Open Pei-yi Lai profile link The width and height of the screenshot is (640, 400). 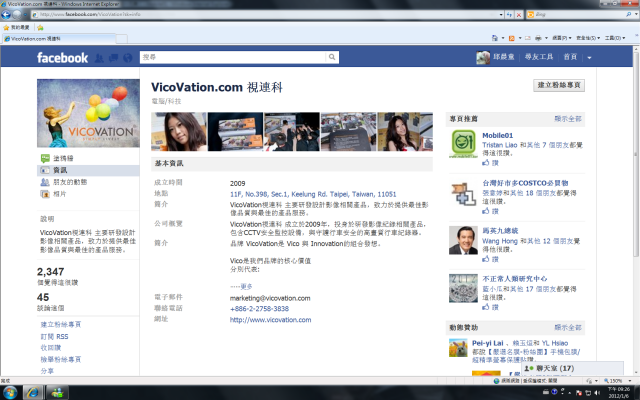point(487,343)
